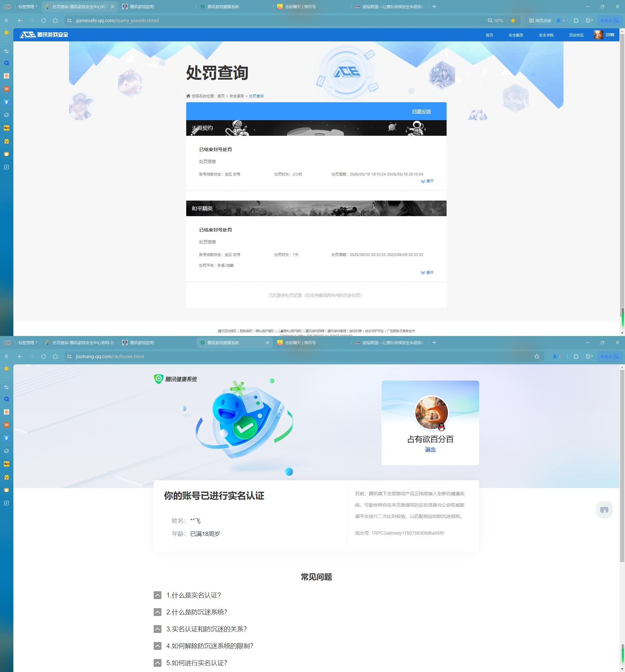Viewport: 625px width, 672px height.
Task: Open 安全学院 in the ACE site navigation
Action: 546,35
